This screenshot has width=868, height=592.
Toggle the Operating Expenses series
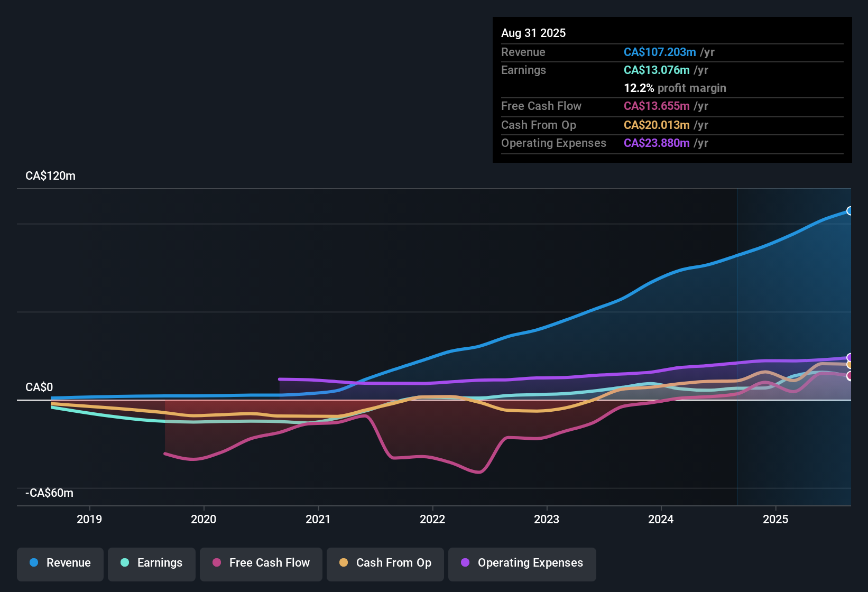tap(522, 563)
